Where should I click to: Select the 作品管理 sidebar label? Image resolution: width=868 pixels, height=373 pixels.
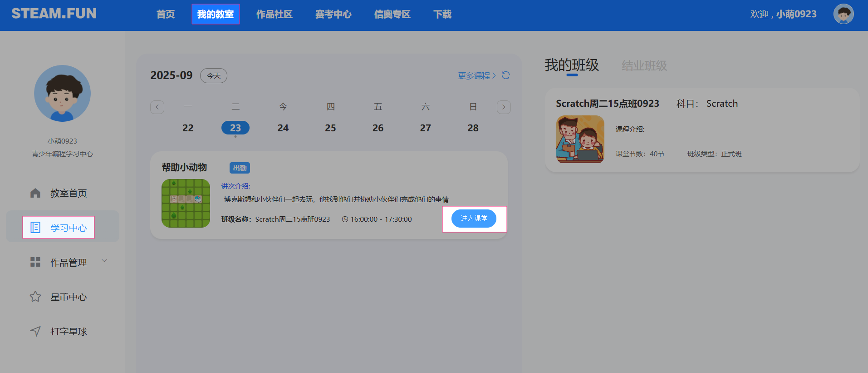tap(69, 263)
